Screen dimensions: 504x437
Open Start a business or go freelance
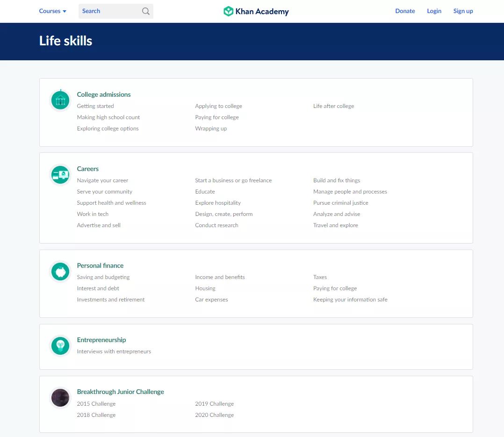point(233,180)
